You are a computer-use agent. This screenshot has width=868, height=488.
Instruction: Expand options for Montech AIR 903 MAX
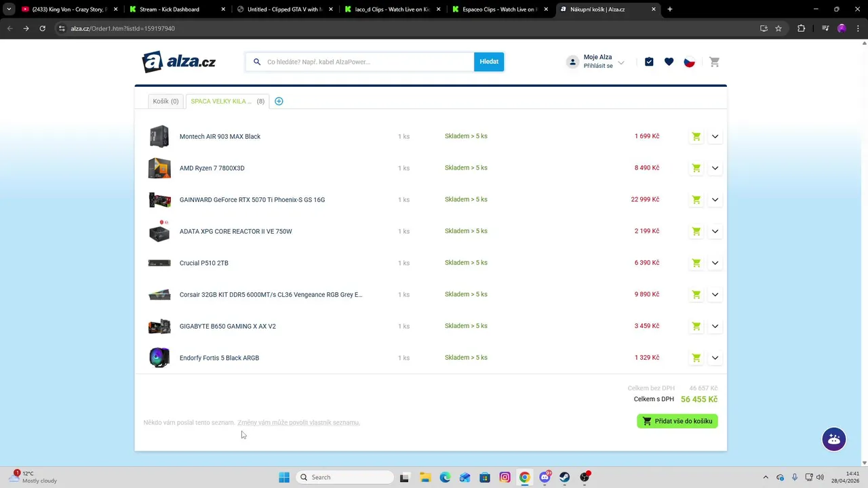[715, 136]
